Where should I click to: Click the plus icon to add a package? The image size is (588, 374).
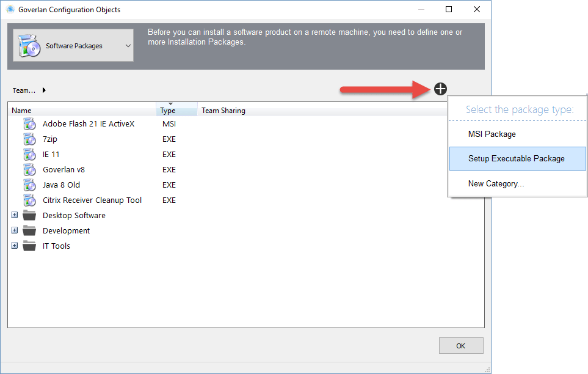point(440,89)
